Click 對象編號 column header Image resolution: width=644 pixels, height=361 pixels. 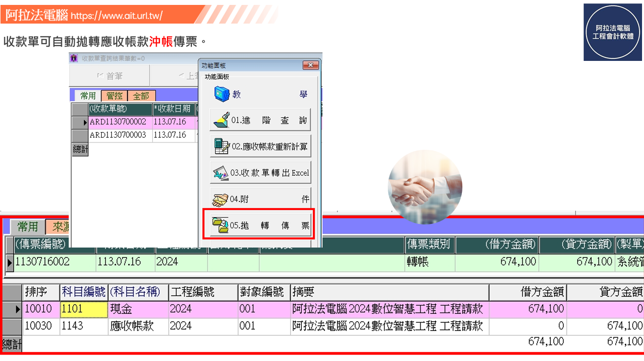tap(264, 292)
